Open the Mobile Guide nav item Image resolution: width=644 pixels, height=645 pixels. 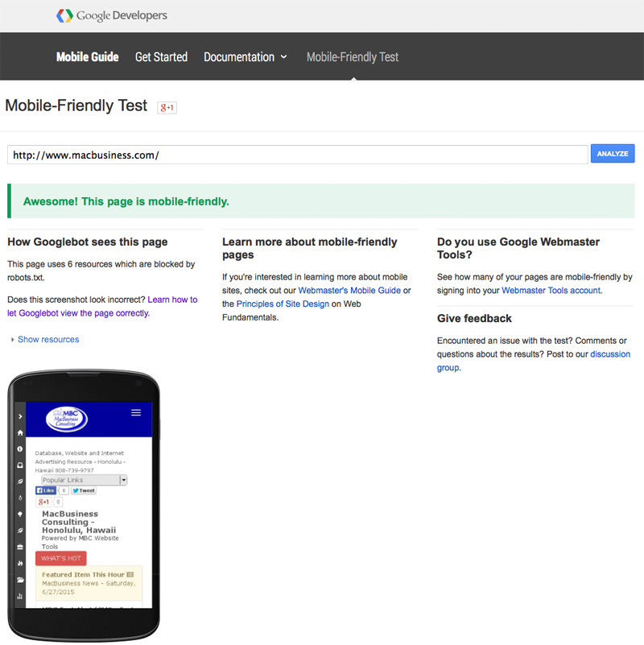click(87, 56)
